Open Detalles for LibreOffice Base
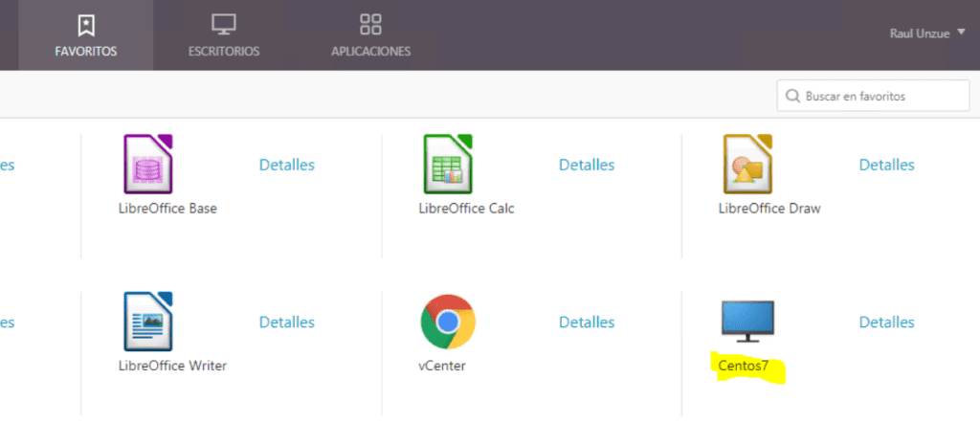Viewport: 980px width, 423px height. [x=287, y=165]
